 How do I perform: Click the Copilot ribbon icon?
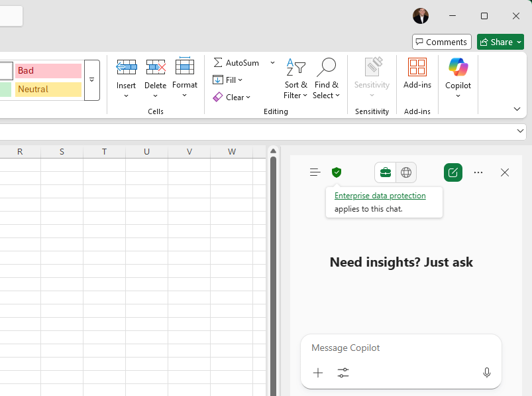pos(458,73)
